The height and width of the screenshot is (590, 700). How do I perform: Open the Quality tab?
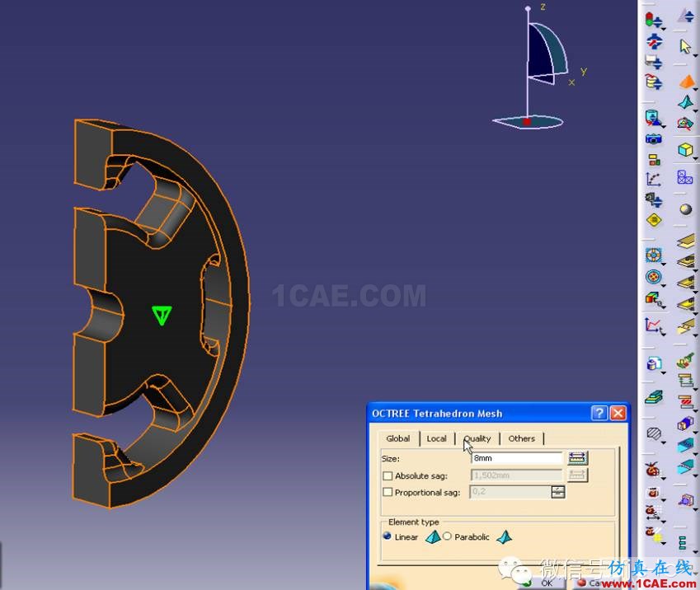click(477, 438)
